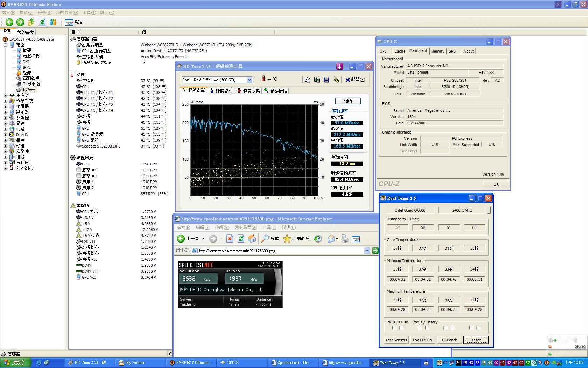Click Real Temp Test Sensors button

[396, 340]
